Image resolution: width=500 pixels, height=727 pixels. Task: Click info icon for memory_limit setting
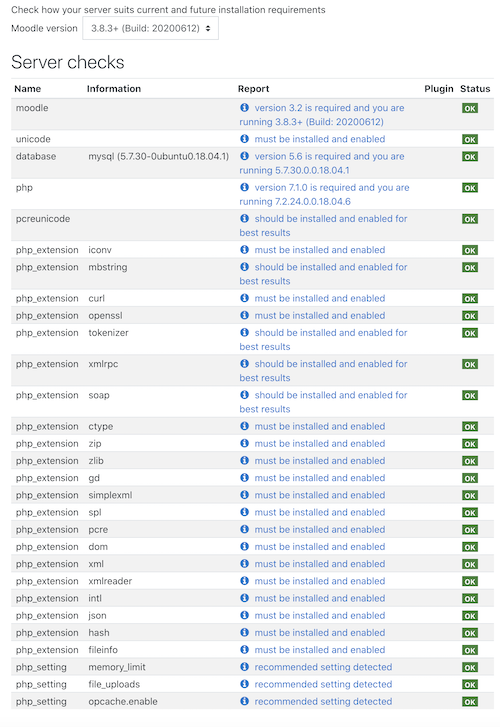[244, 667]
